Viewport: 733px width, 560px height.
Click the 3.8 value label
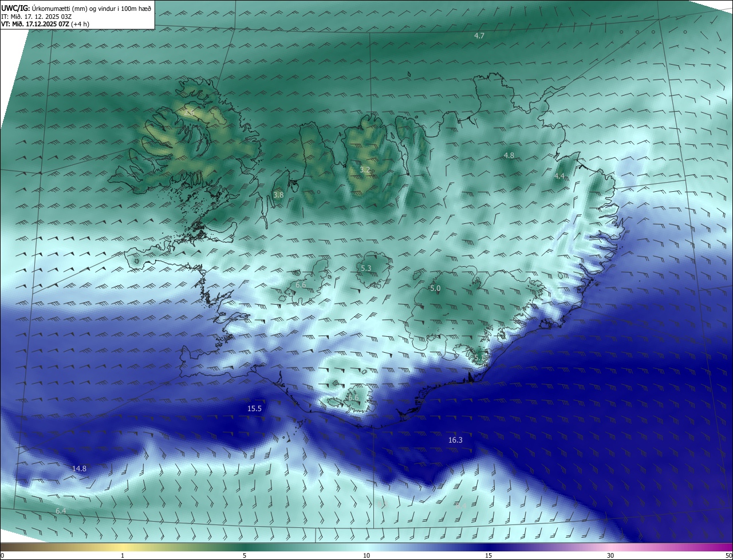tap(278, 195)
